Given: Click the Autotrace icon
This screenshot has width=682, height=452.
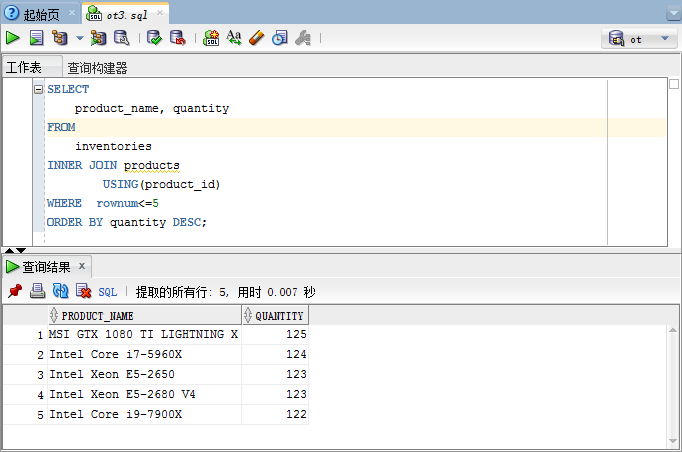Looking at the screenshot, I should pyautogui.click(x=98, y=38).
